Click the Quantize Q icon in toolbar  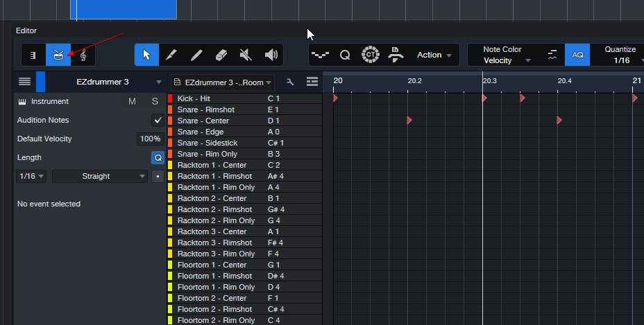[x=345, y=55]
